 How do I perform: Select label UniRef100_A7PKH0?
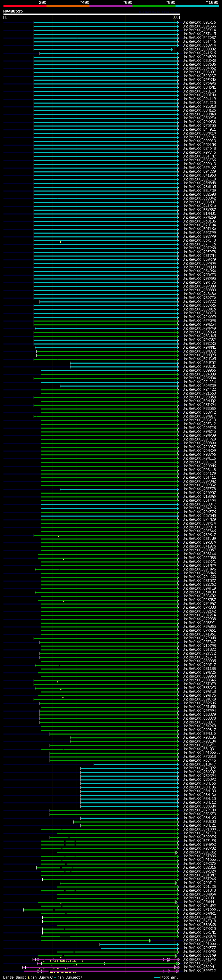(x=199, y=810)
